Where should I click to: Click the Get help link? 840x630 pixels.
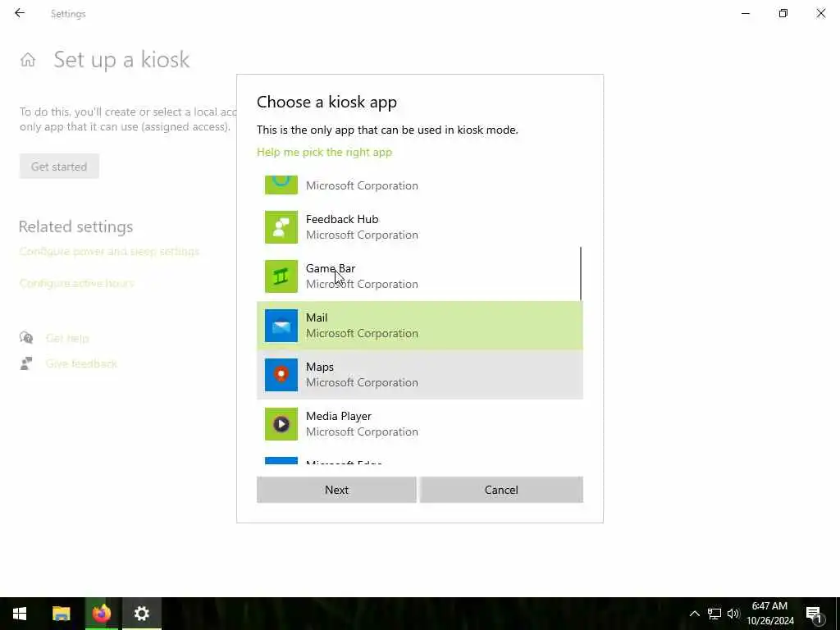coord(67,338)
